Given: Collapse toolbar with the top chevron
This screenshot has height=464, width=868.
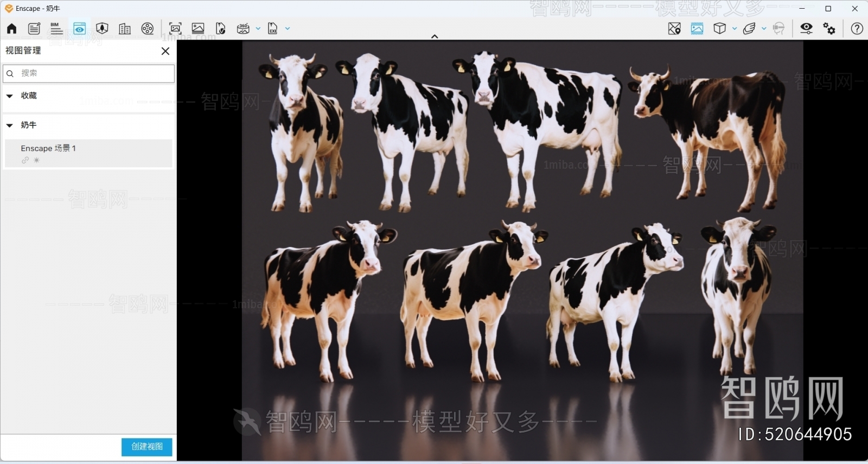Looking at the screenshot, I should pos(435,36).
